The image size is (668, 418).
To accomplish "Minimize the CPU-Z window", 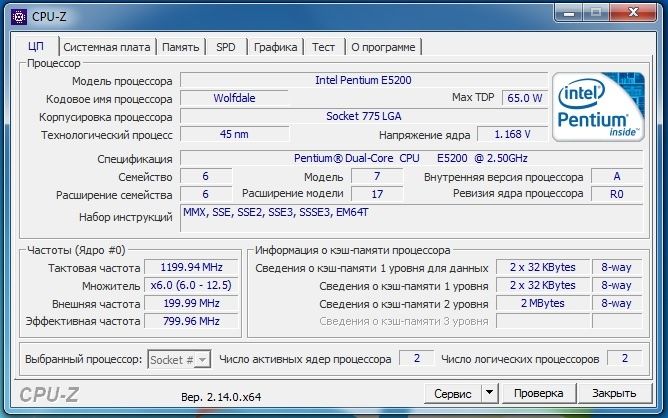I will (569, 13).
